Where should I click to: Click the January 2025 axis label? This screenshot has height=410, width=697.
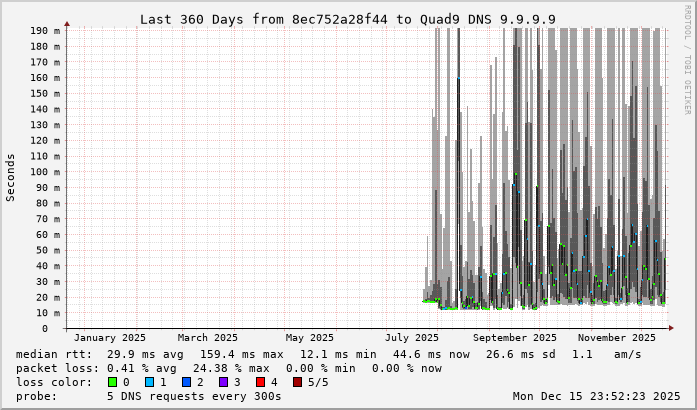click(110, 338)
